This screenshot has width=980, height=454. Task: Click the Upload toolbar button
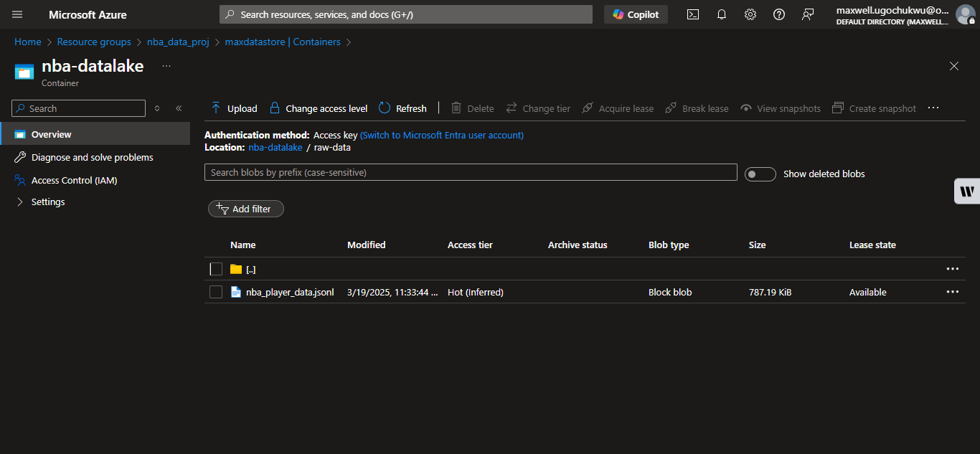point(234,108)
